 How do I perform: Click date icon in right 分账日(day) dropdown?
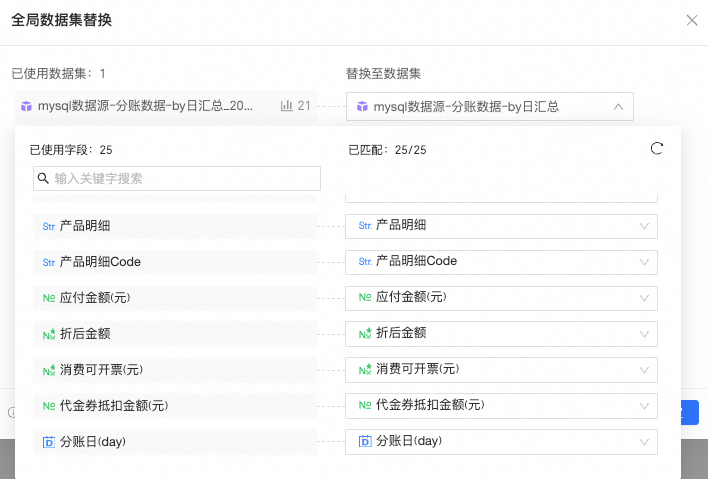[365, 441]
